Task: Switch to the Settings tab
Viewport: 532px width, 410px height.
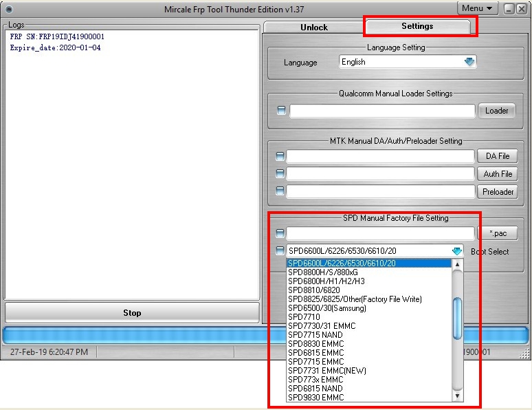Action: coord(418,26)
